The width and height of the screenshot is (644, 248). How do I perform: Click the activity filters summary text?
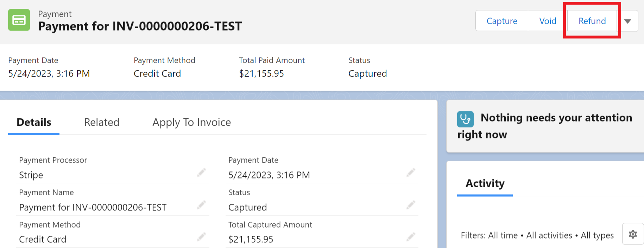pyautogui.click(x=537, y=235)
